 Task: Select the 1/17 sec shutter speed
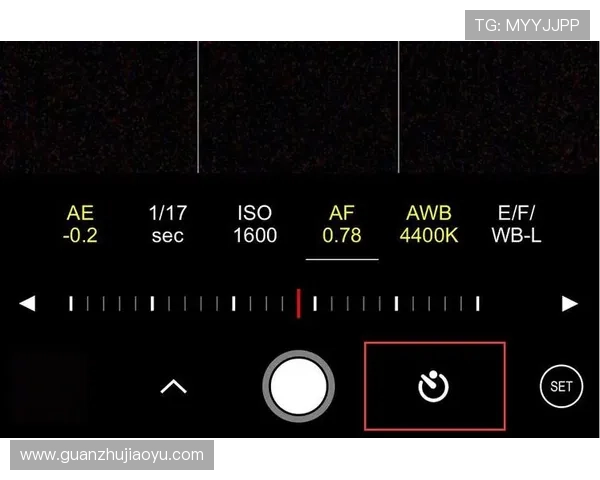[x=168, y=225]
